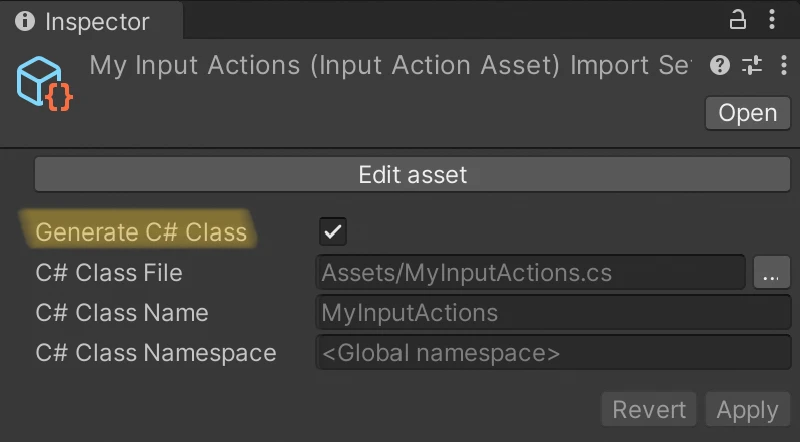Viewport: 800px width, 442px height.
Task: Browse for C# Class File with the ellipsis button
Action: pyautogui.click(x=770, y=272)
